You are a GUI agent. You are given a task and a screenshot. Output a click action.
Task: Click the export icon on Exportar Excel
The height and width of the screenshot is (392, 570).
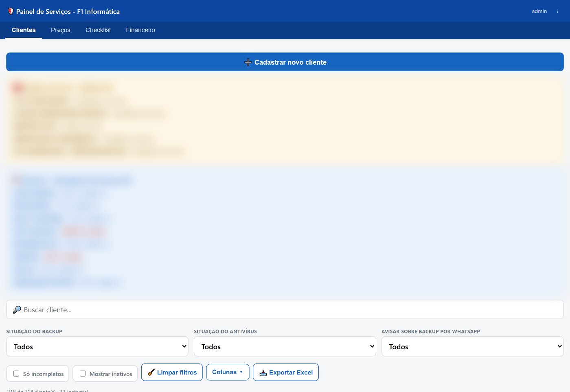coord(263,373)
